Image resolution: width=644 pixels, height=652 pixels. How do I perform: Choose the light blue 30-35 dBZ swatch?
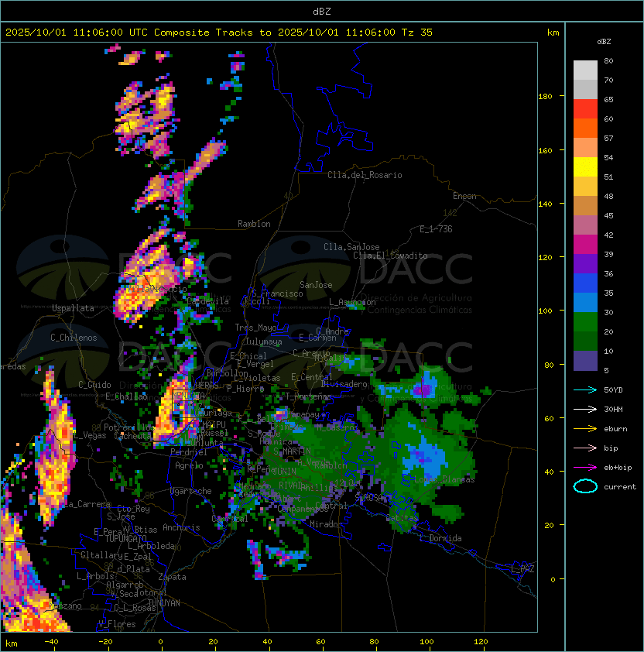coord(585,302)
